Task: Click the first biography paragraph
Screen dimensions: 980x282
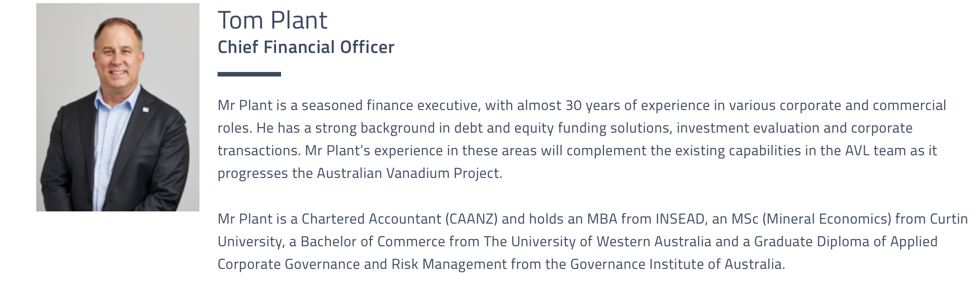Action: point(582,139)
